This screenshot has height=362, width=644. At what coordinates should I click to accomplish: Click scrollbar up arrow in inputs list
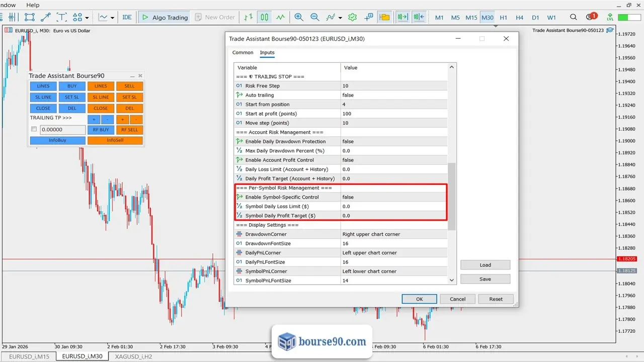(x=452, y=67)
